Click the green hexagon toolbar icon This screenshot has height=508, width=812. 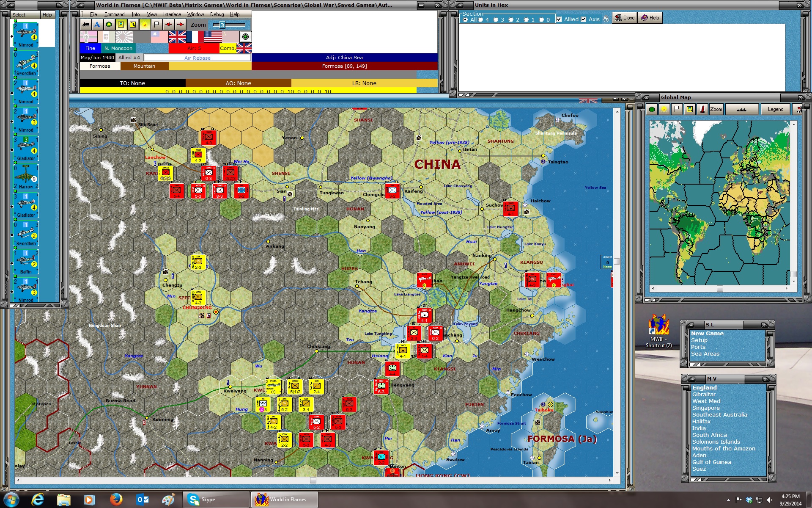pos(109,25)
